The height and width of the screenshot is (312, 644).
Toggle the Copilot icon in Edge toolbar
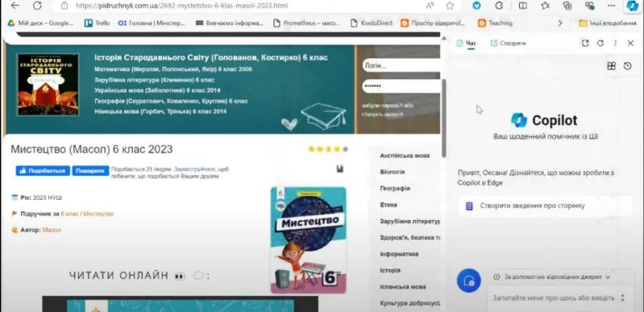(632, 6)
